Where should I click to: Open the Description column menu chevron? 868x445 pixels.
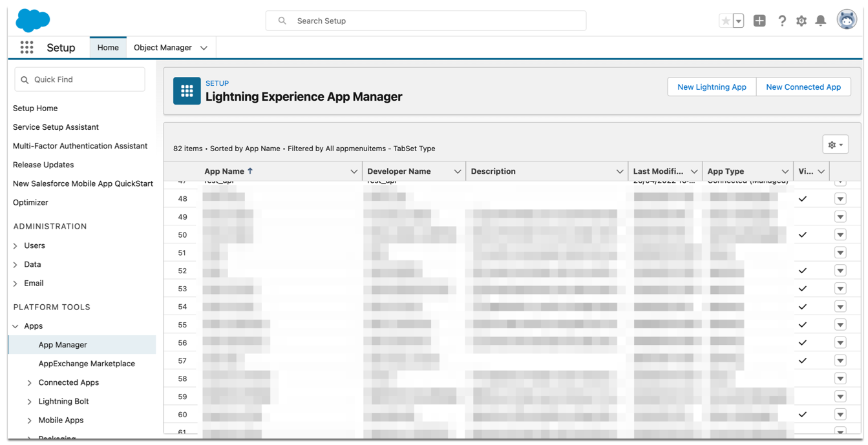(620, 172)
